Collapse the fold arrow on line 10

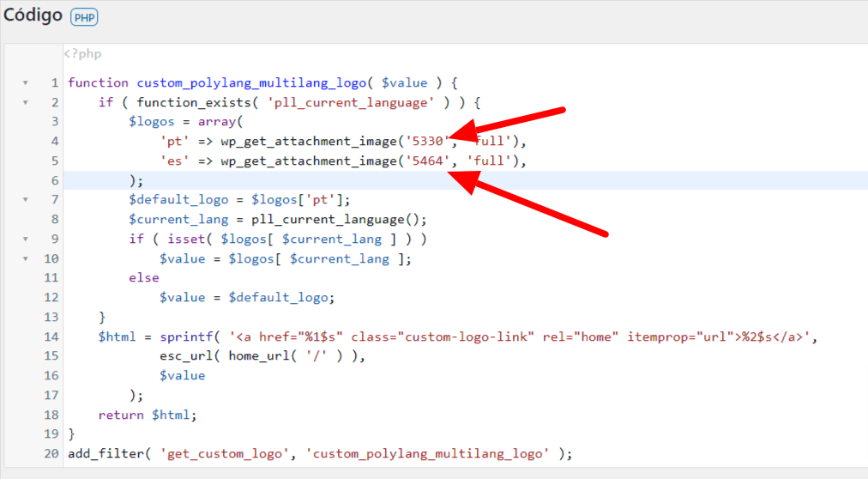coord(26,258)
